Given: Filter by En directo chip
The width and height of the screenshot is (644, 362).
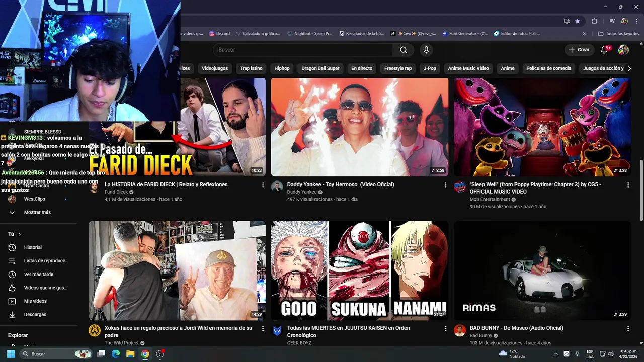Looking at the screenshot, I should [x=362, y=68].
